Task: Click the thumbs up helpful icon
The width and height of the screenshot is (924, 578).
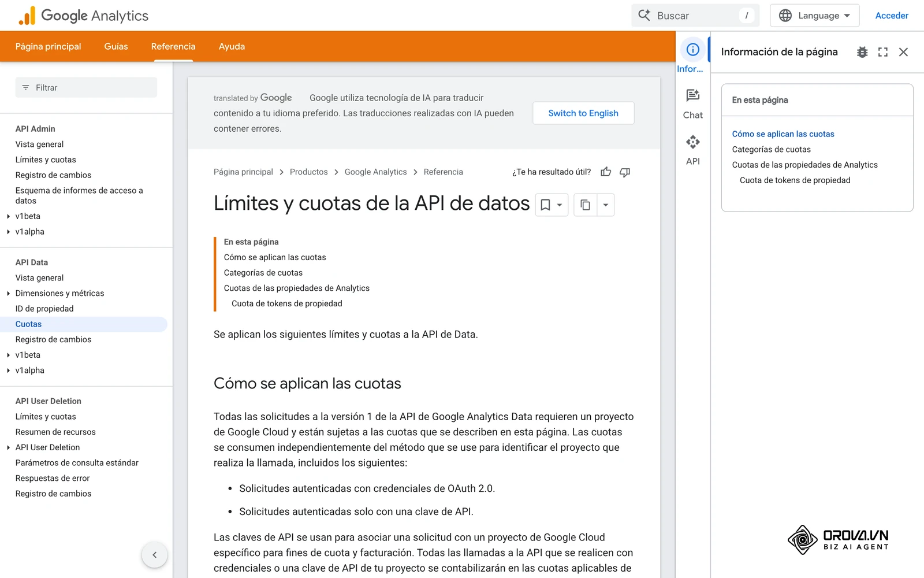Action: pyautogui.click(x=606, y=172)
